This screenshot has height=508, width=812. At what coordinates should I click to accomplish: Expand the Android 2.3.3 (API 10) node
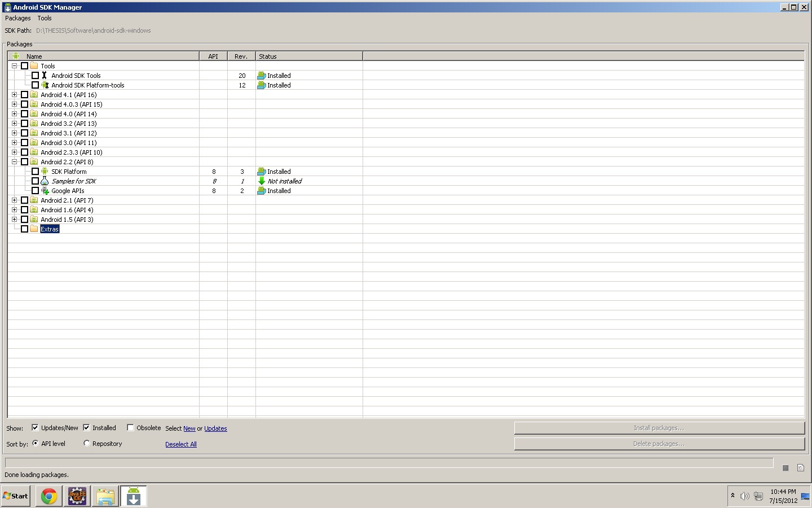[14, 152]
